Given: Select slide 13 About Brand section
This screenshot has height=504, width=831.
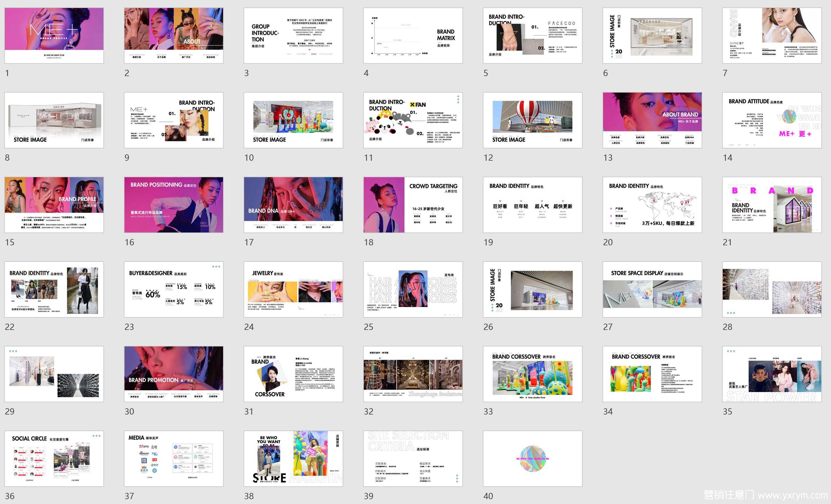Looking at the screenshot, I should click(x=652, y=120).
